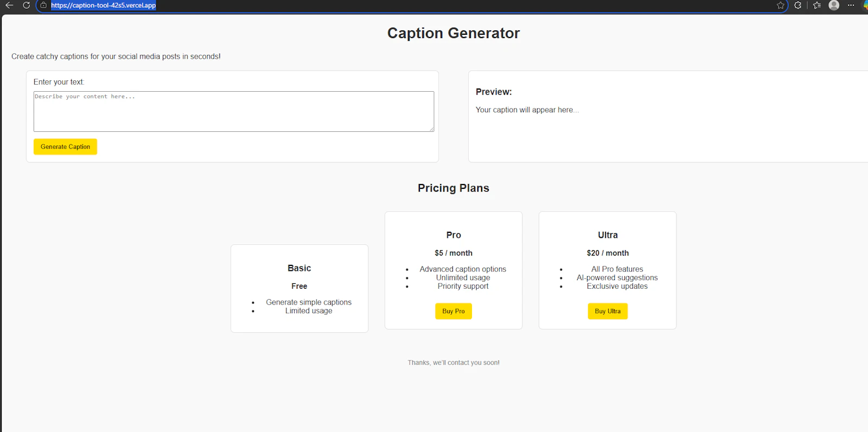
Task: Click the Buy Ultra button
Action: click(x=608, y=311)
